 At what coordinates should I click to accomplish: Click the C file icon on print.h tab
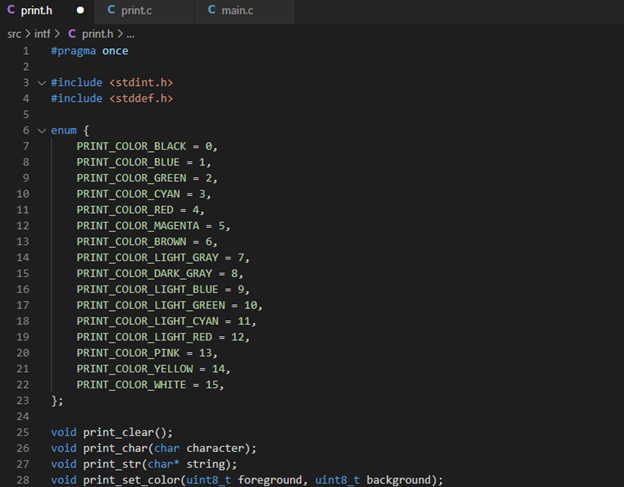click(11, 11)
